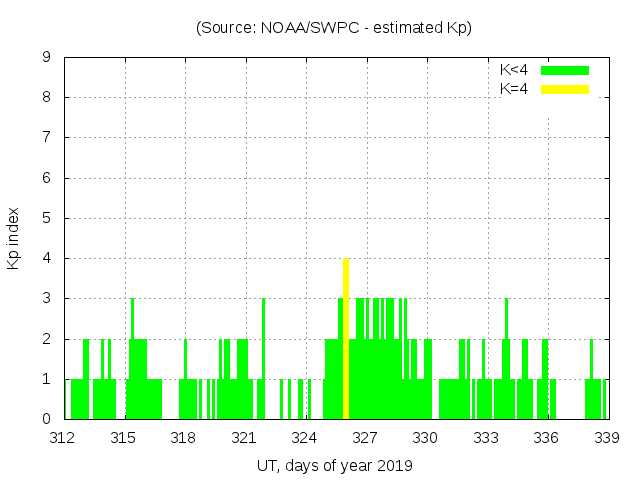Click the x-axis tick label 324
This screenshot has height=480, width=640.
(x=305, y=438)
